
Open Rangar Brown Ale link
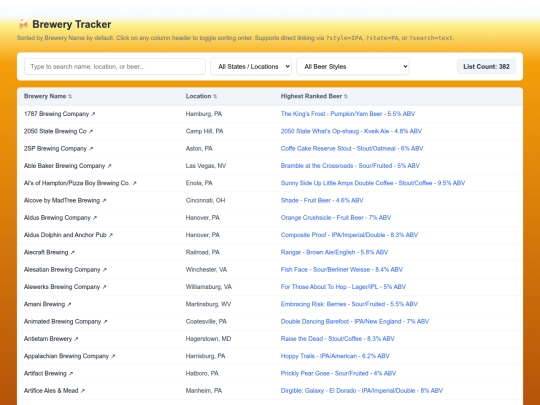[x=334, y=252]
